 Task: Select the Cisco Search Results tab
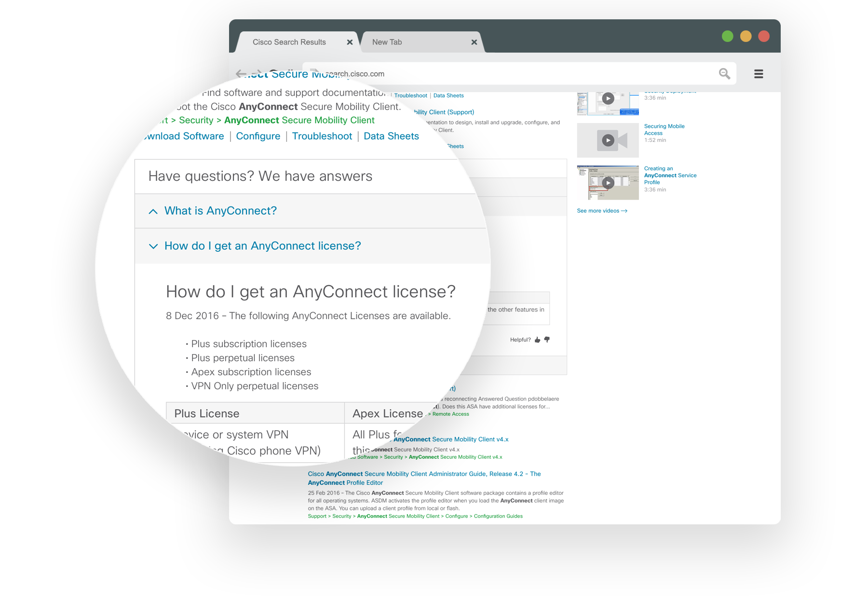[x=289, y=42]
